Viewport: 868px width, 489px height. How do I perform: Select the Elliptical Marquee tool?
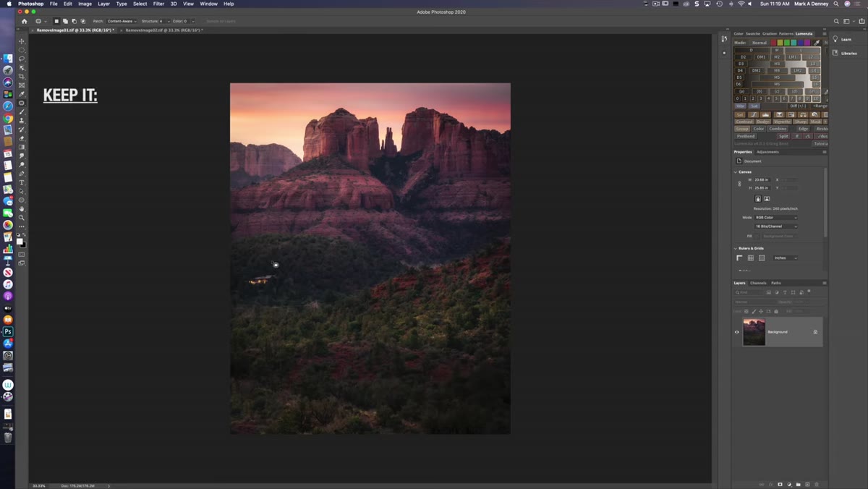click(22, 49)
